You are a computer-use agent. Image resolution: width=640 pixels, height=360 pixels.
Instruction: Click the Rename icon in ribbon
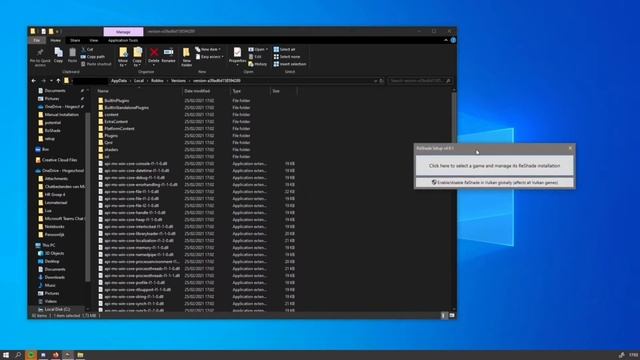(168, 55)
